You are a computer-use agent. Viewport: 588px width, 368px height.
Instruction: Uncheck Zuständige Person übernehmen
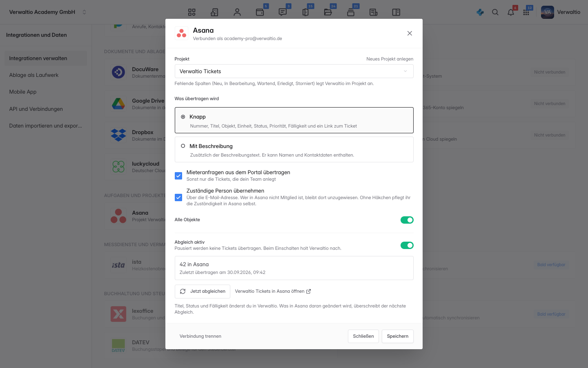pos(178,197)
